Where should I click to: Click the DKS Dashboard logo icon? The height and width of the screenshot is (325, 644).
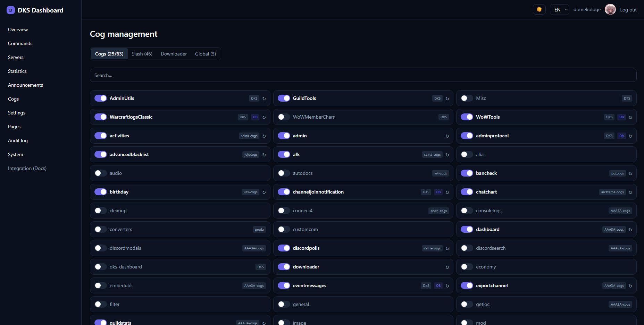(x=11, y=10)
